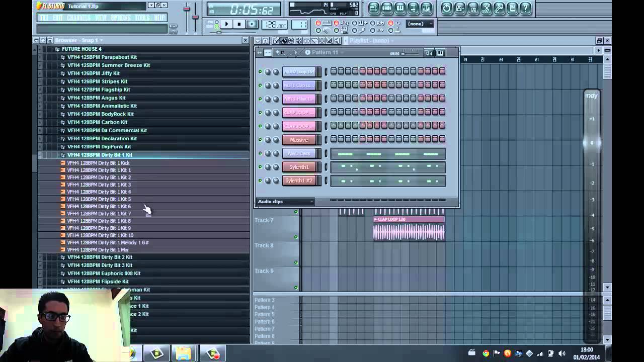Toggle the Browser view toolbar icon

point(413,8)
